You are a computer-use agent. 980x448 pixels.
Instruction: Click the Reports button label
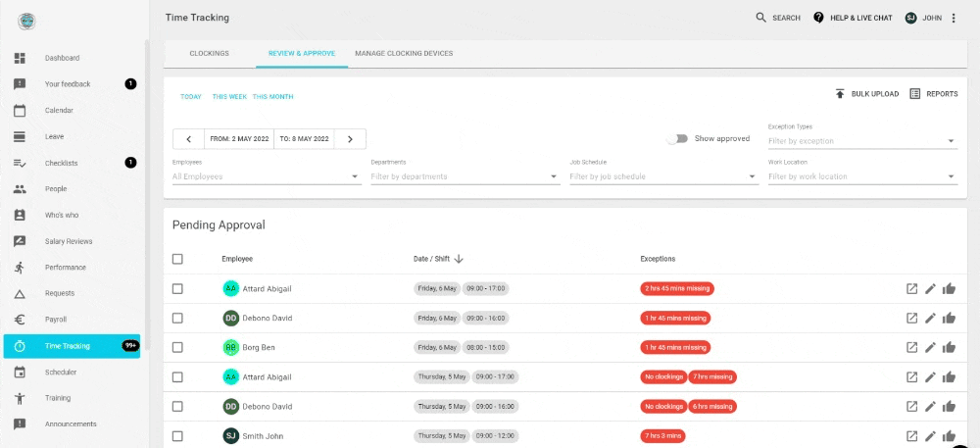coord(942,94)
